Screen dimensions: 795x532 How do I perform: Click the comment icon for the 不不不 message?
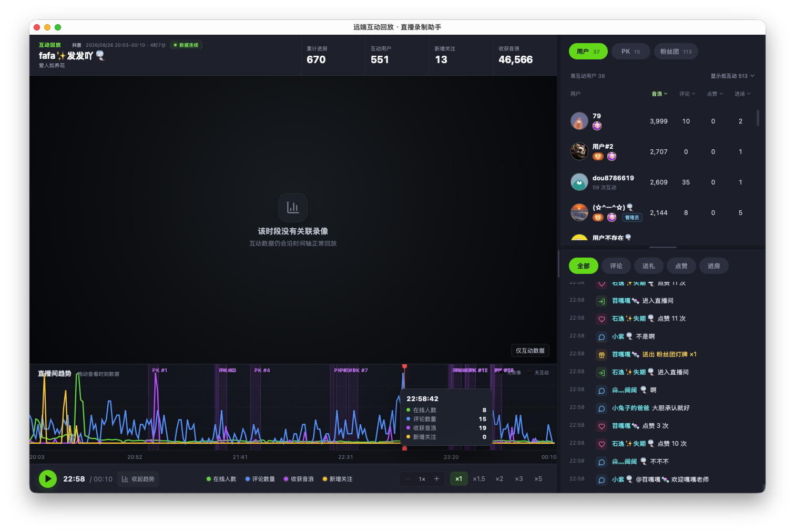pos(602,462)
